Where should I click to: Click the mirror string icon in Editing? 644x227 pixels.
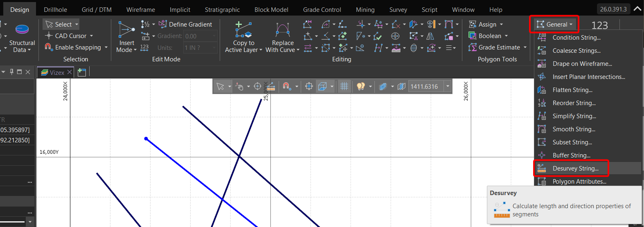pyautogui.click(x=430, y=36)
